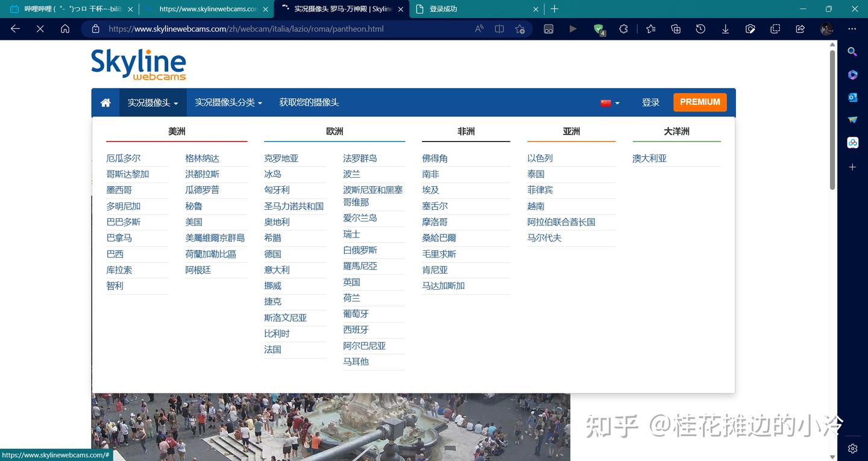868x461 pixels.
Task: Open Bing search in the Edge sidebar
Action: tap(852, 52)
